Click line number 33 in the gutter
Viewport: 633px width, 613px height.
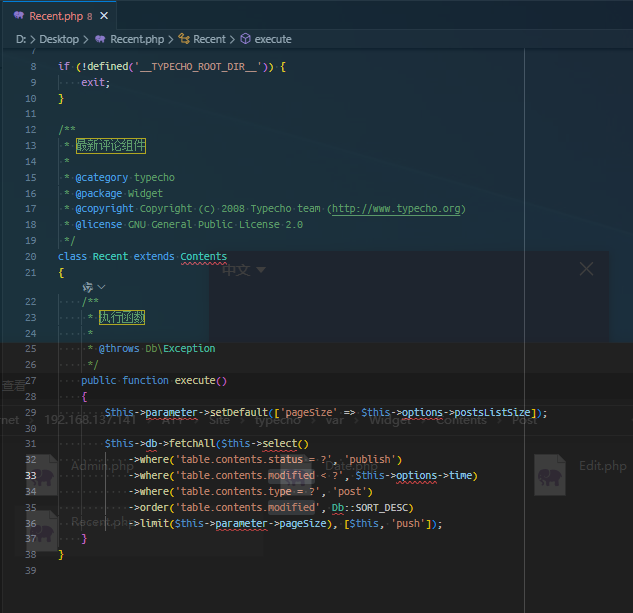[x=31, y=475]
